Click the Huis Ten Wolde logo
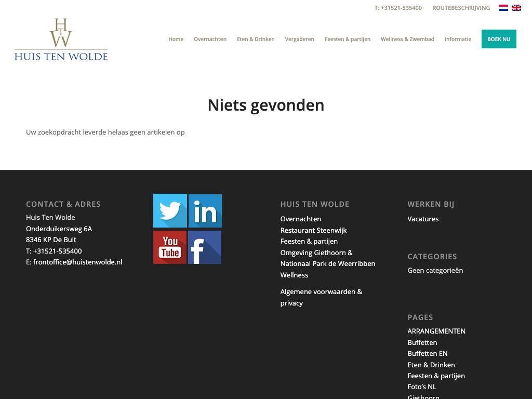This screenshot has width=532, height=399. (x=61, y=39)
